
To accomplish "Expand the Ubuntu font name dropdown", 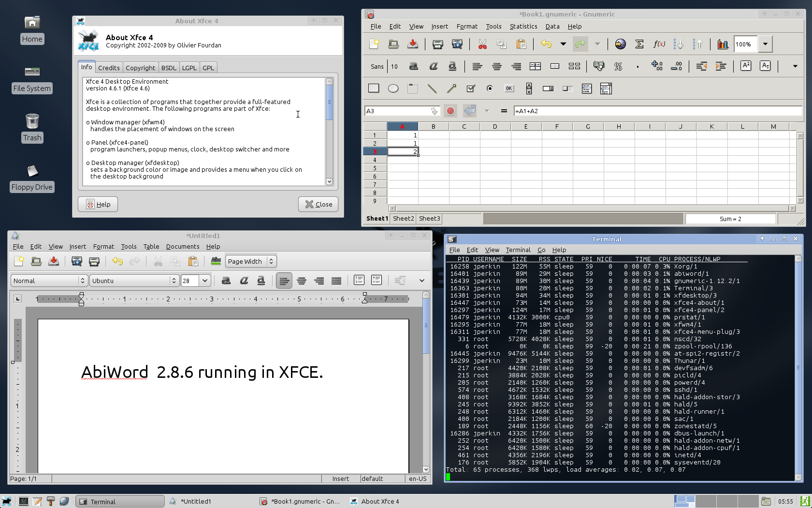I will 174,281.
